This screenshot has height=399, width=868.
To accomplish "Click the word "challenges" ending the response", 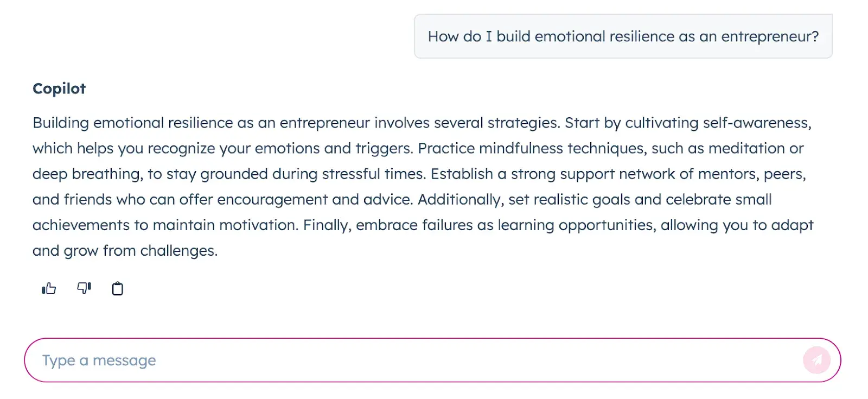I will click(x=178, y=251).
